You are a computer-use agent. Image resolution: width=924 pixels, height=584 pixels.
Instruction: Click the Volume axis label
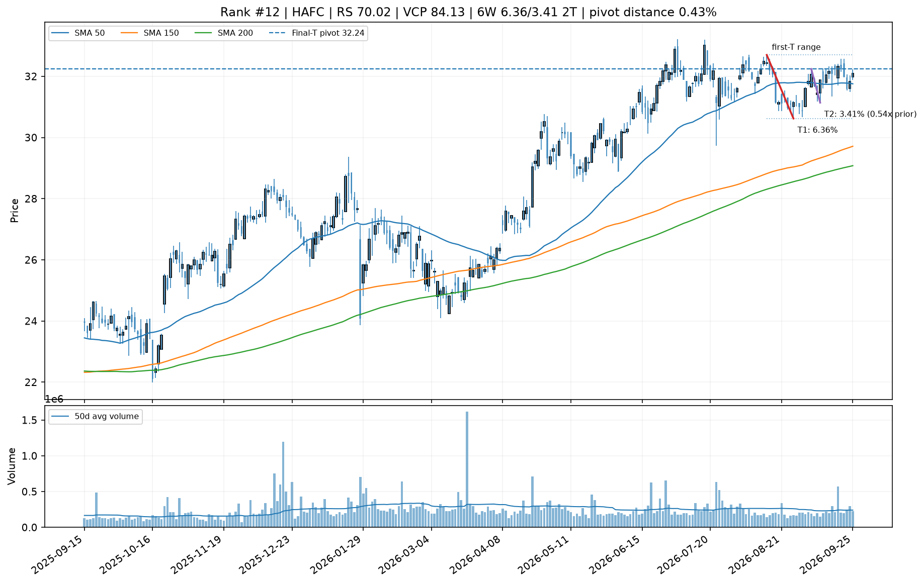coord(12,466)
